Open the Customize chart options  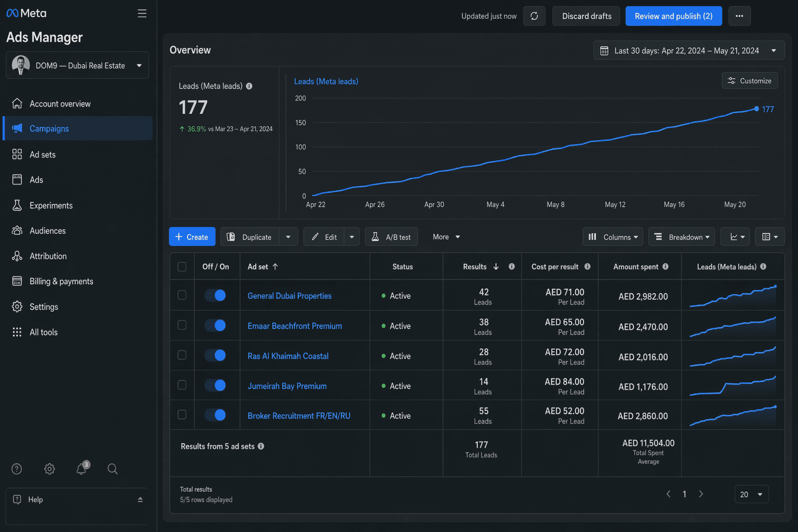pos(750,81)
